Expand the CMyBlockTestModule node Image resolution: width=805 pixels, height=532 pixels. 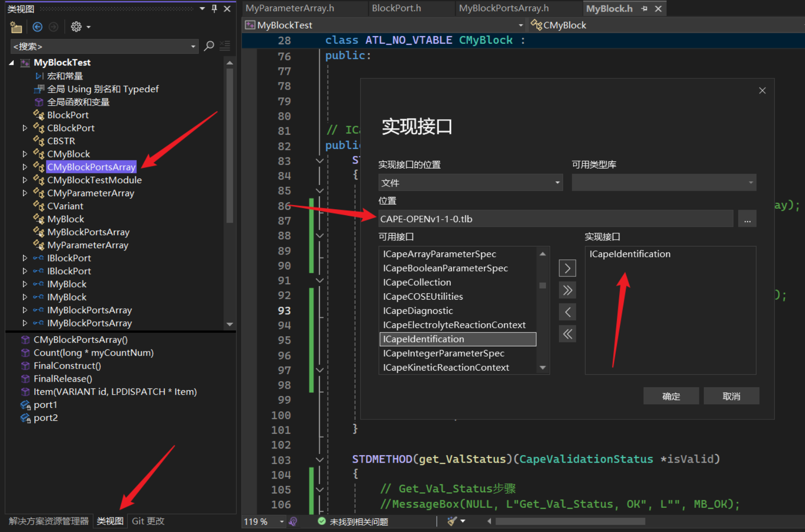tap(25, 180)
